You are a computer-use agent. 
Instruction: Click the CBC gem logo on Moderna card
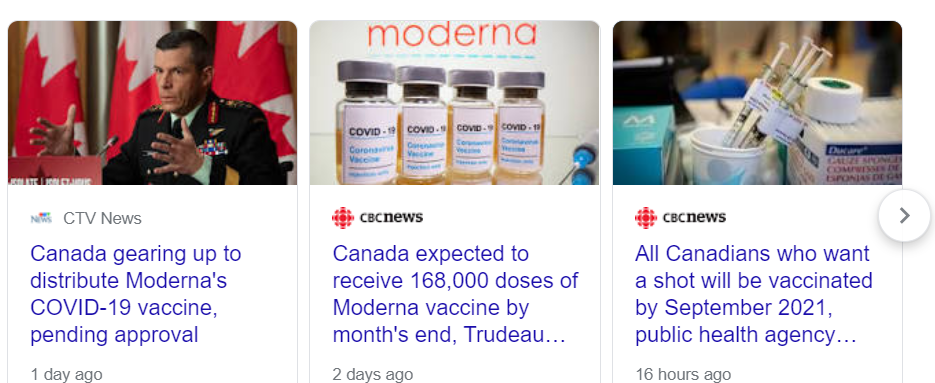343,218
